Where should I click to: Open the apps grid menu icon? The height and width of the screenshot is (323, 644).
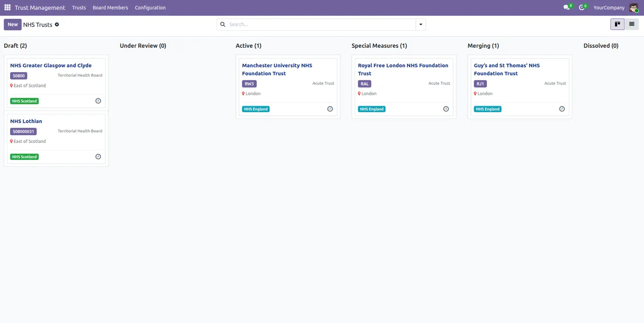[7, 7]
